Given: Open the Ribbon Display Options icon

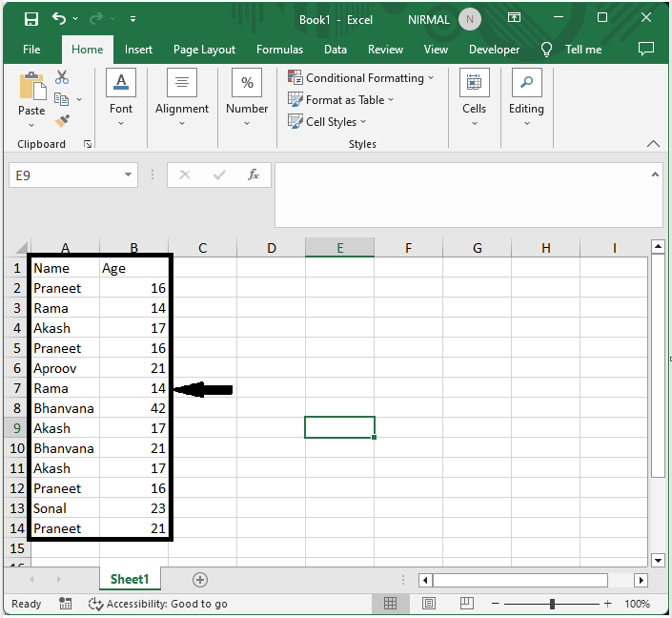Looking at the screenshot, I should pos(514,17).
